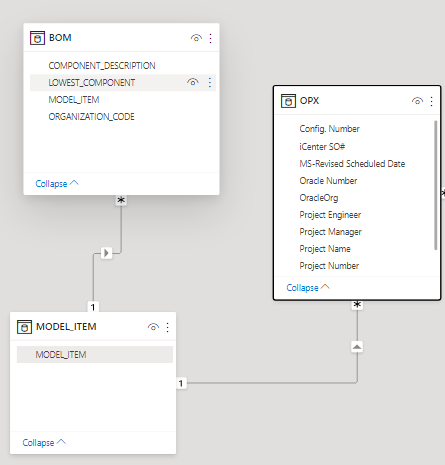Select LOWEST_COMPONENT field in BOM
The image size is (445, 465).
(92, 83)
